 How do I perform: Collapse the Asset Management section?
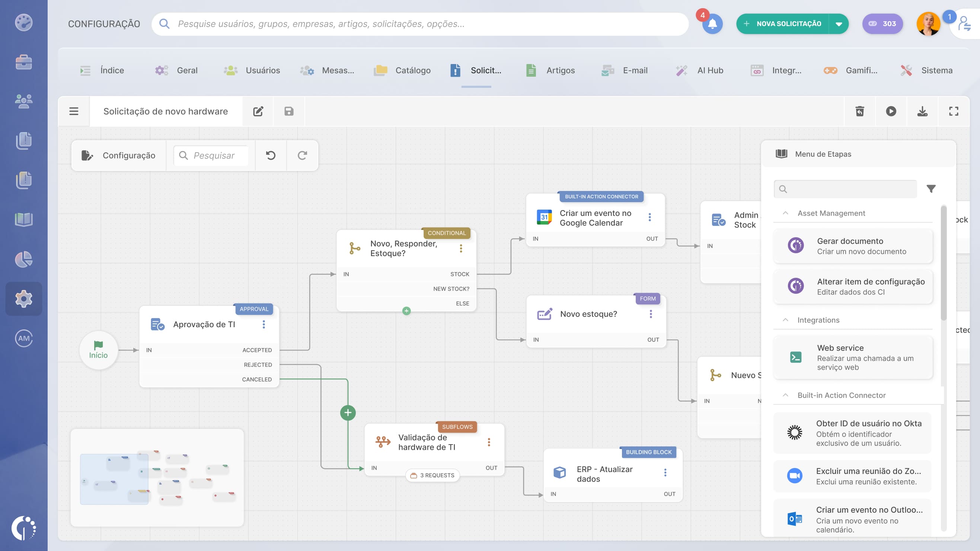click(x=785, y=213)
